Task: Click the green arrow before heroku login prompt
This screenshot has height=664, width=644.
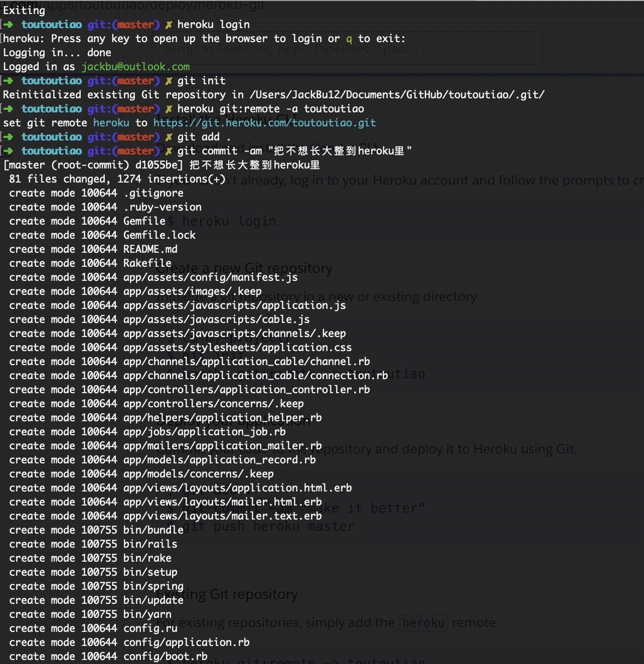Action: click(9, 25)
